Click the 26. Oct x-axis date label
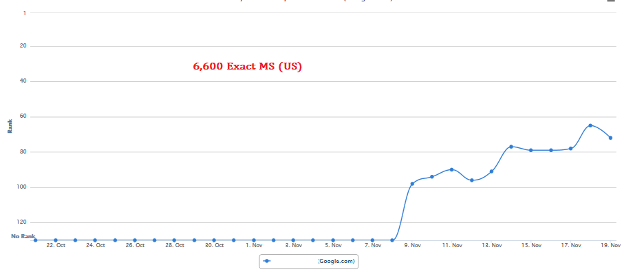The image size is (644, 274). (135, 246)
